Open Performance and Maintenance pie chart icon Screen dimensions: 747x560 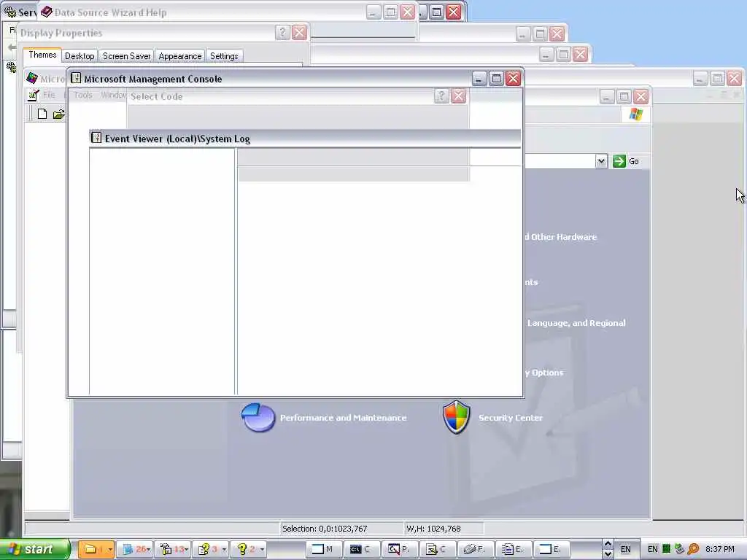(258, 418)
